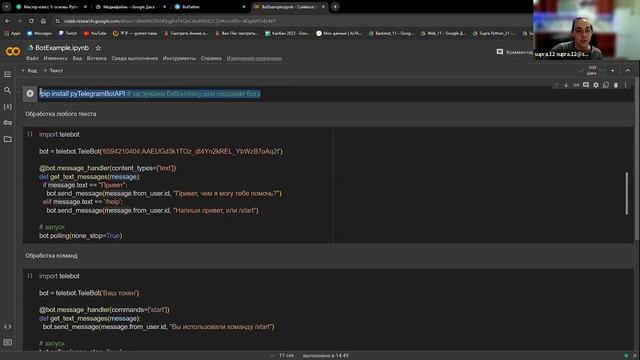
Task: Open the terminal panel icon
Action: (x=7, y=342)
